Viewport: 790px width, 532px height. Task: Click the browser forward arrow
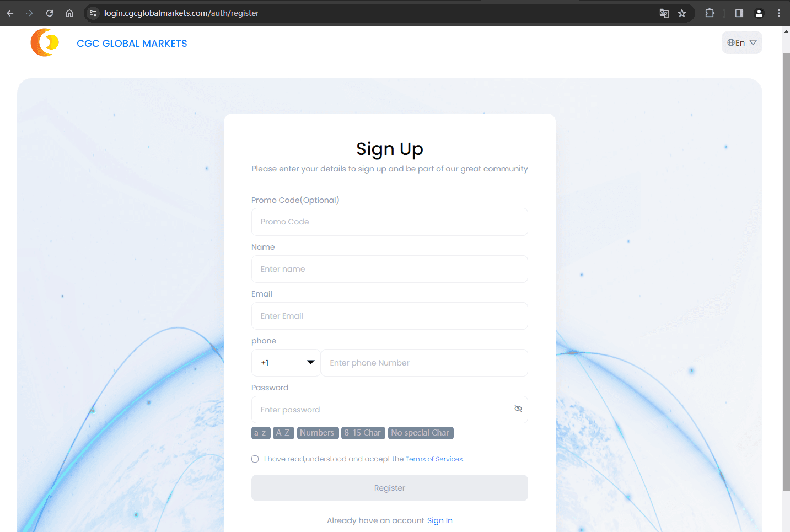coord(30,13)
